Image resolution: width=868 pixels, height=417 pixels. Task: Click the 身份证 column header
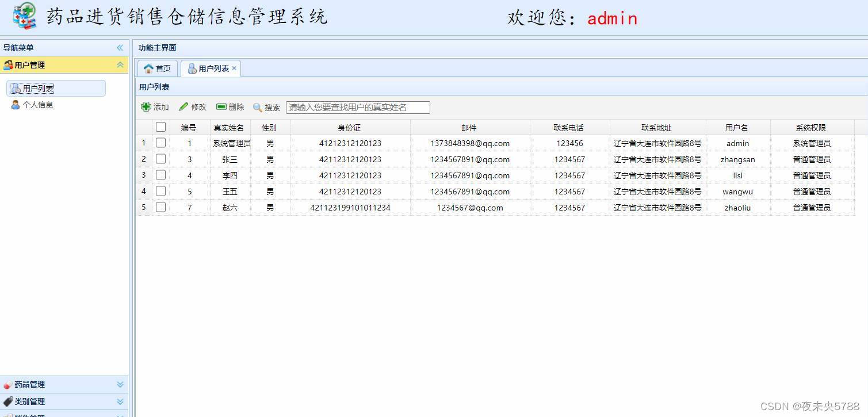click(x=350, y=128)
